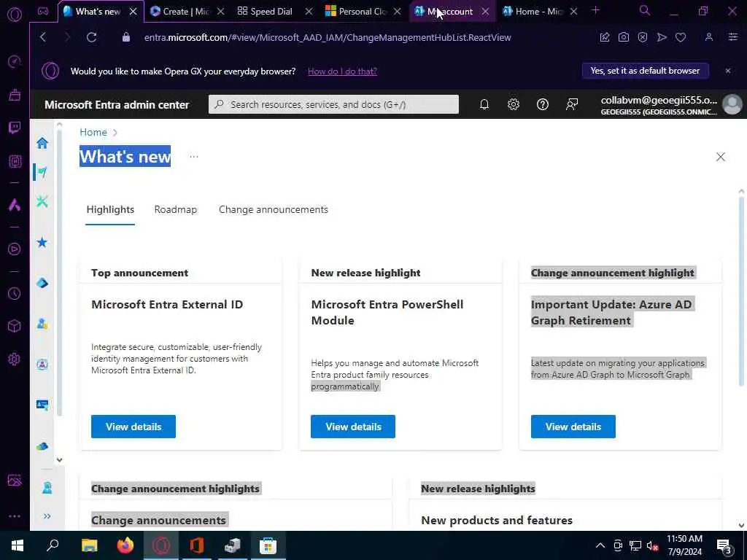Reload the current page
Viewport: 747px width, 560px height.
point(91,37)
